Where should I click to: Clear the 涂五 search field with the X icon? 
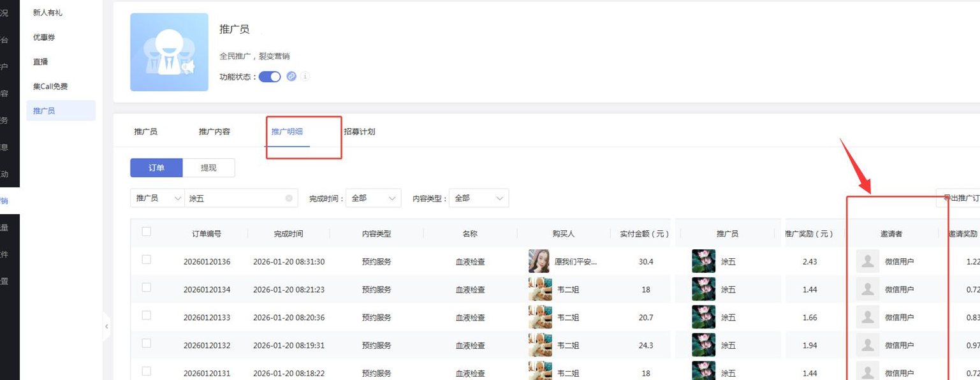(289, 198)
